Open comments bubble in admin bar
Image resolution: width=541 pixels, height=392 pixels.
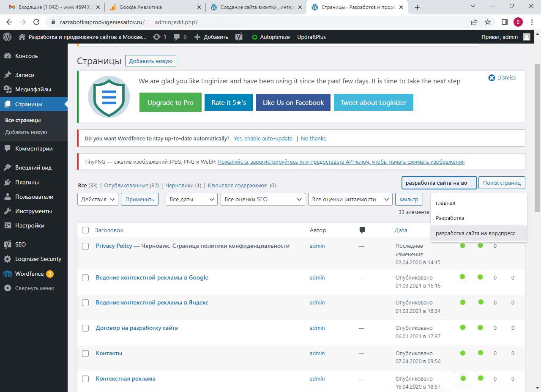176,37
